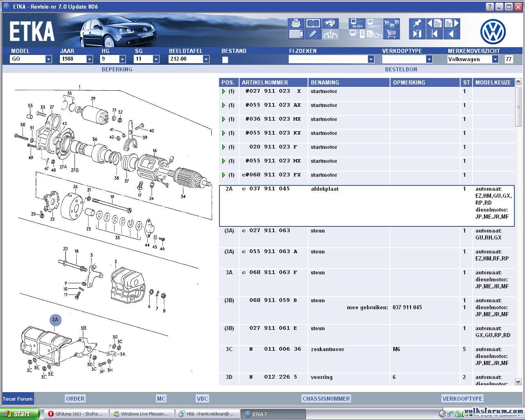This screenshot has height=420, width=525.
Task: Open the ELSA link icon
Action: pos(357,23)
